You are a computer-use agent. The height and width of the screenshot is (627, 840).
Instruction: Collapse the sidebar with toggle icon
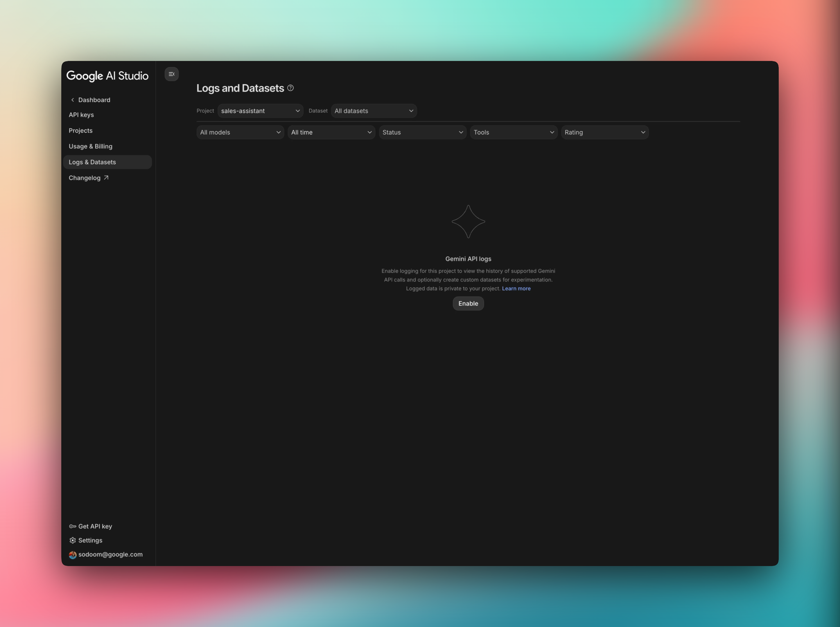click(172, 74)
